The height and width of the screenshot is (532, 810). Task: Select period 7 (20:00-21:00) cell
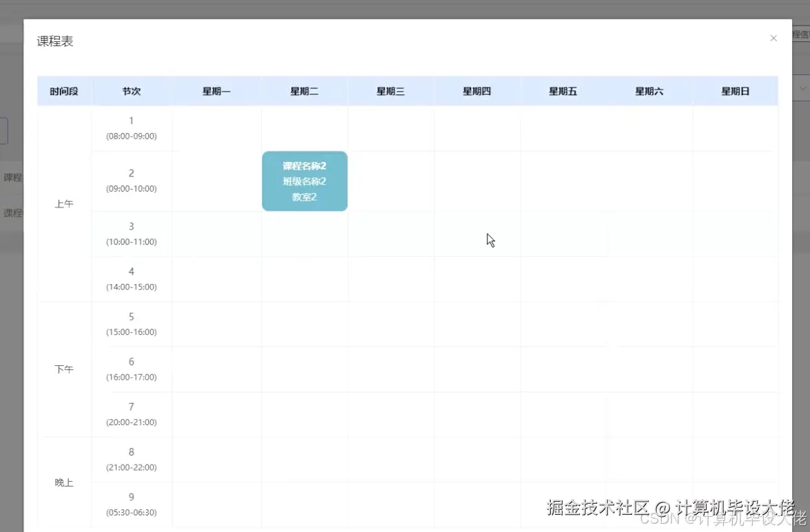131,414
